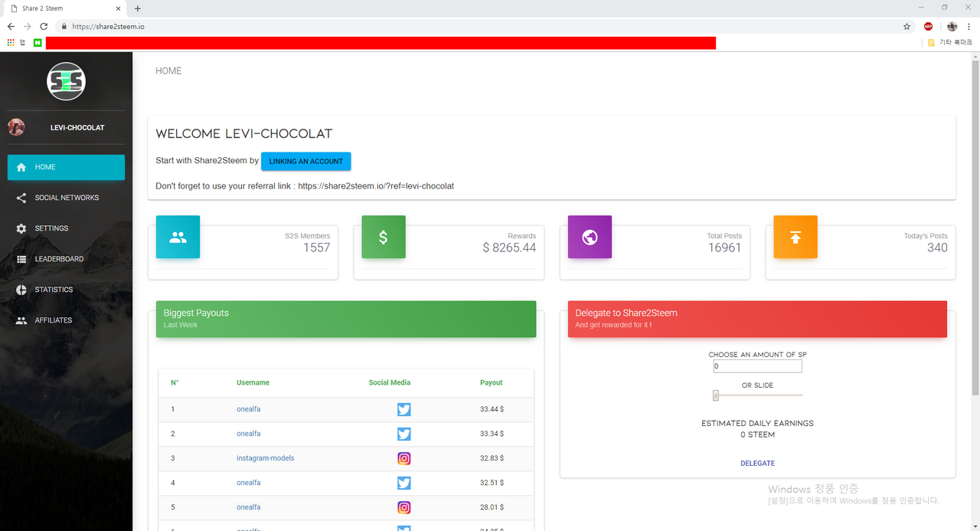
Task: Open a new tab with plus button
Action: [x=138, y=8]
